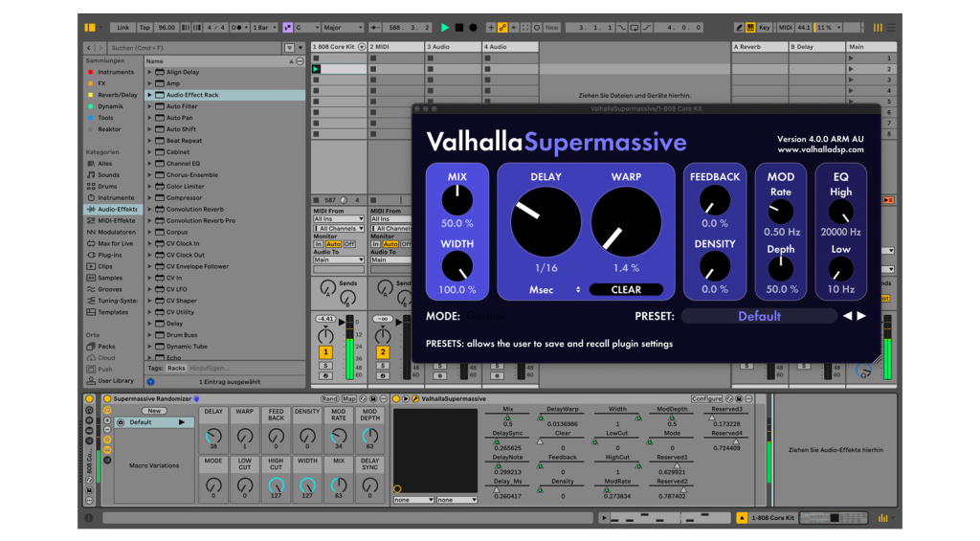Toggle ValhallaSupermassive device activator

pyautogui.click(x=396, y=399)
